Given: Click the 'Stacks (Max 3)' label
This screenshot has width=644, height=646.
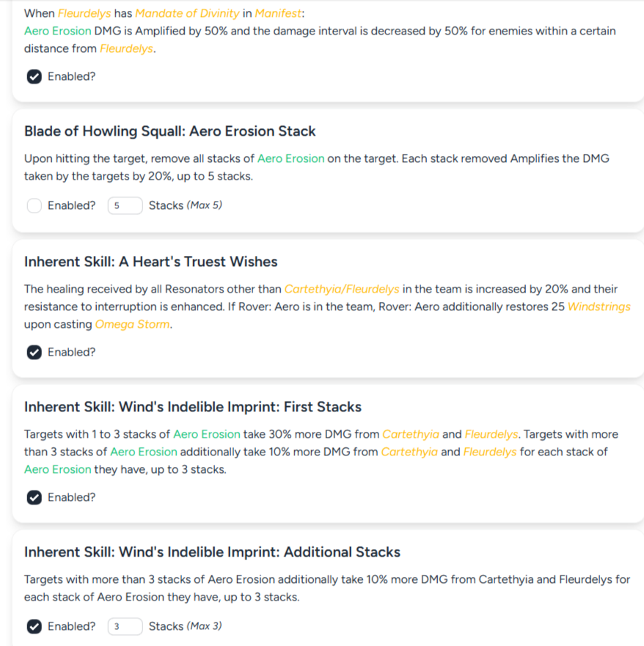Looking at the screenshot, I should pyautogui.click(x=185, y=627).
